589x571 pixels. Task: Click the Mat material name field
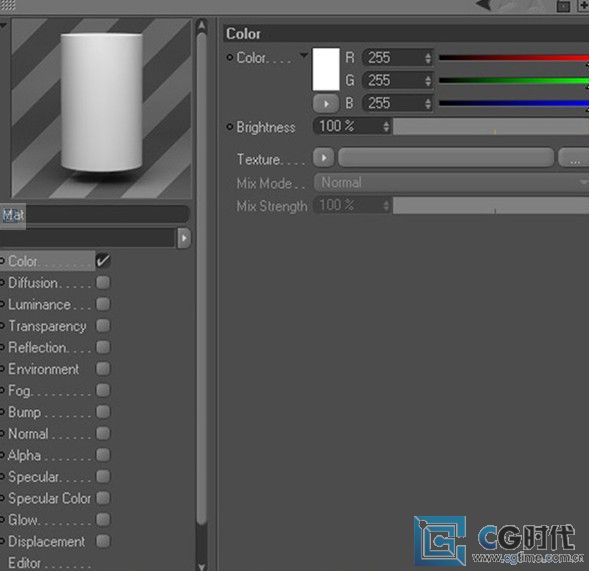94,215
